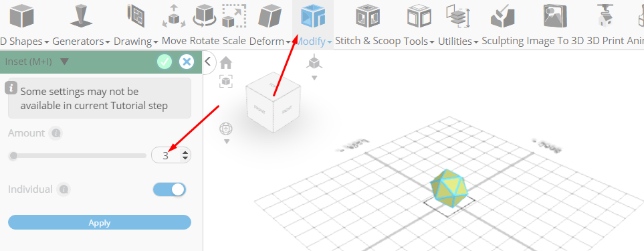Choose the Deform tool icon
The width and height of the screenshot is (644, 251).
[270, 16]
